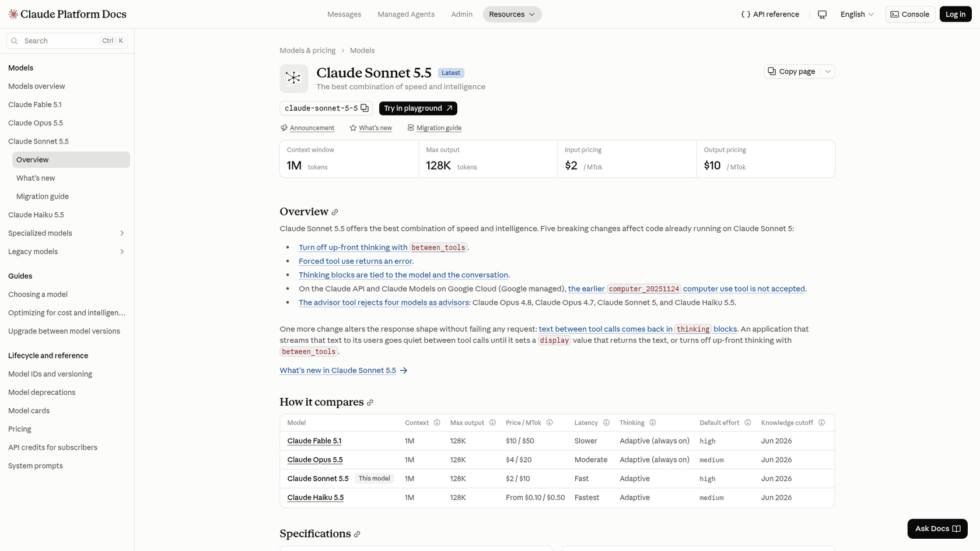Show info for Knowledge cutoff column
The width and height of the screenshot is (980, 551).
[821, 423]
